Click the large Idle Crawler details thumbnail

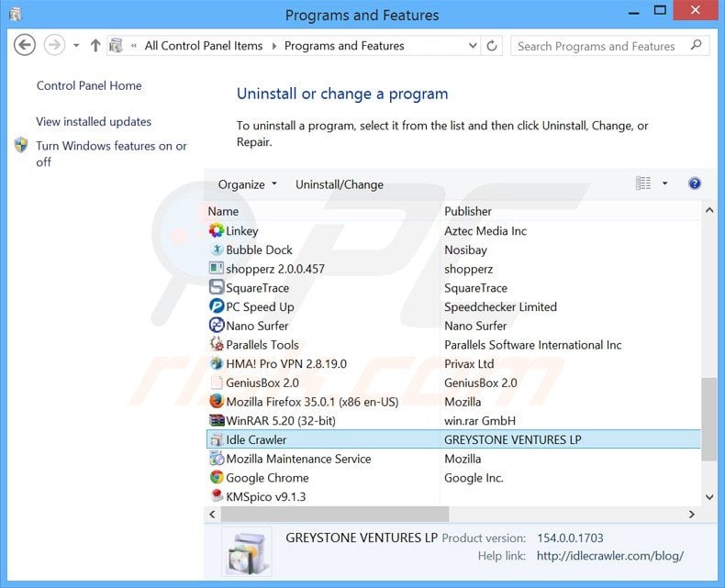click(248, 552)
